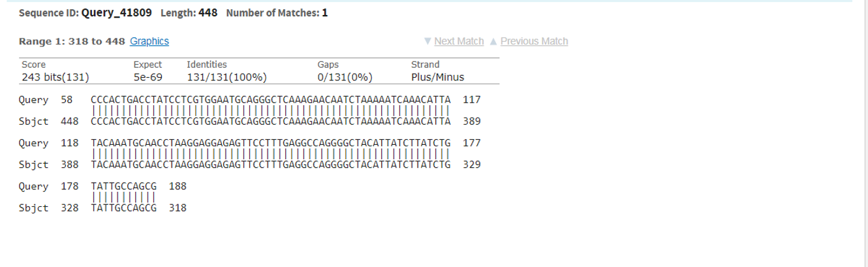Click the Number of Matches: 1 text
The height and width of the screenshot is (267, 868).
point(277,13)
